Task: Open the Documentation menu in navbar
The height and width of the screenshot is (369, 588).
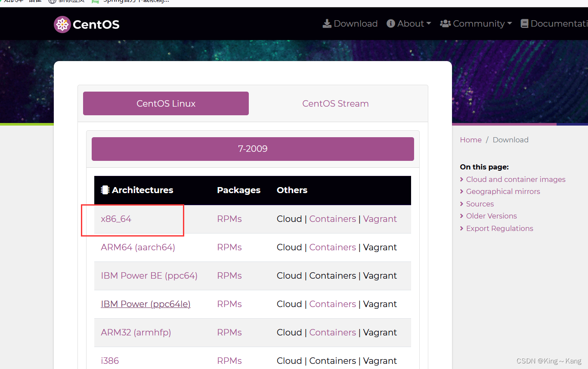Action: [x=554, y=24]
